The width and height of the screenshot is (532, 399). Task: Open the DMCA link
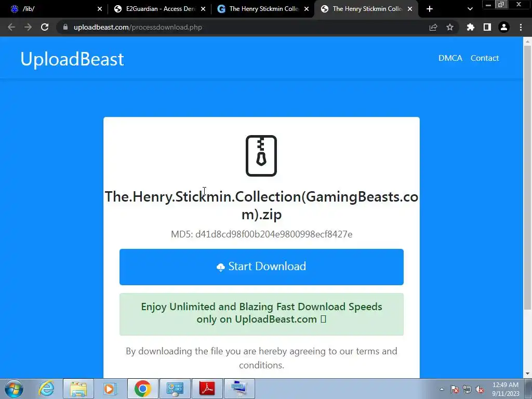click(x=450, y=58)
